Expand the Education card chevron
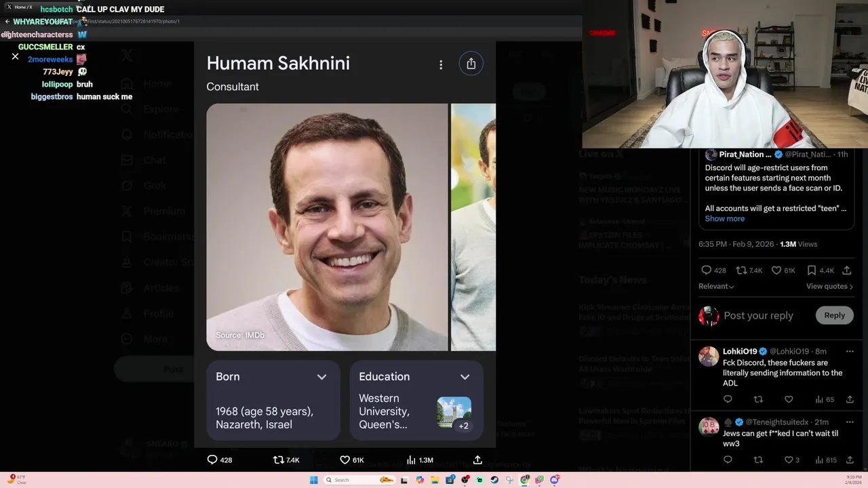 (x=465, y=377)
